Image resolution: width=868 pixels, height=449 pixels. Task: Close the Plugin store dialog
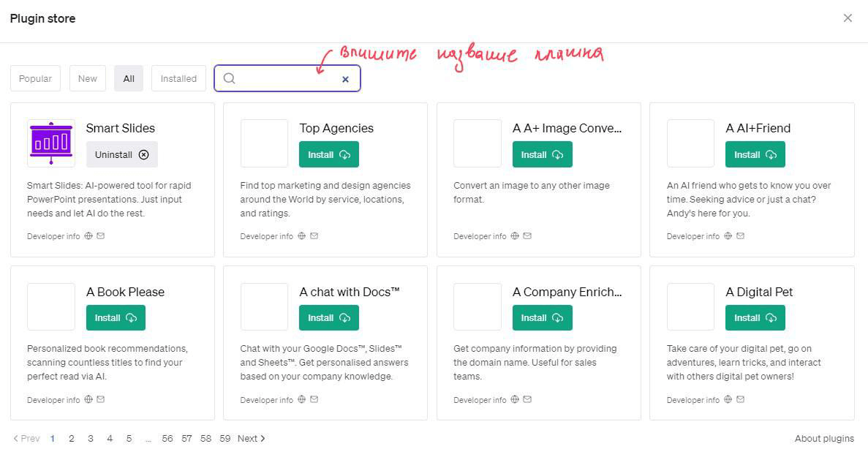point(848,18)
